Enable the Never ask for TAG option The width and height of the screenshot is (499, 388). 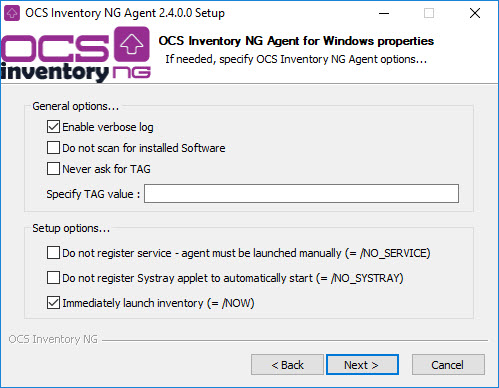(53, 169)
